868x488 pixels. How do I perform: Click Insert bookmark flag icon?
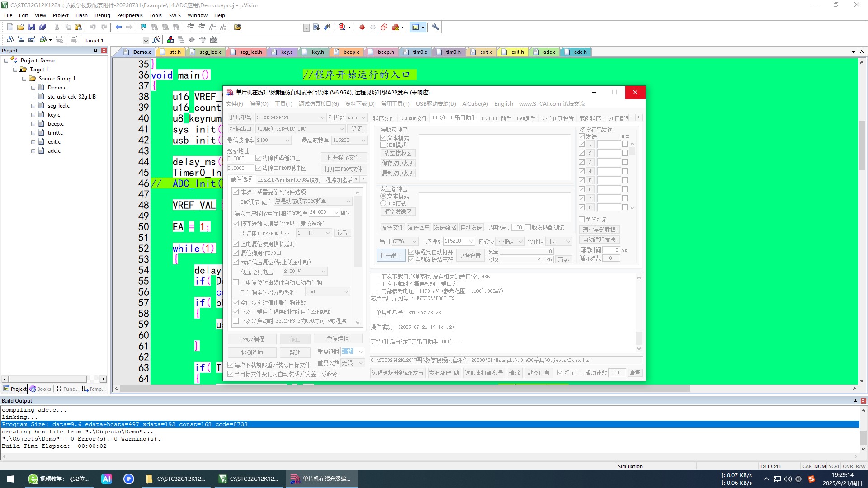143,27
